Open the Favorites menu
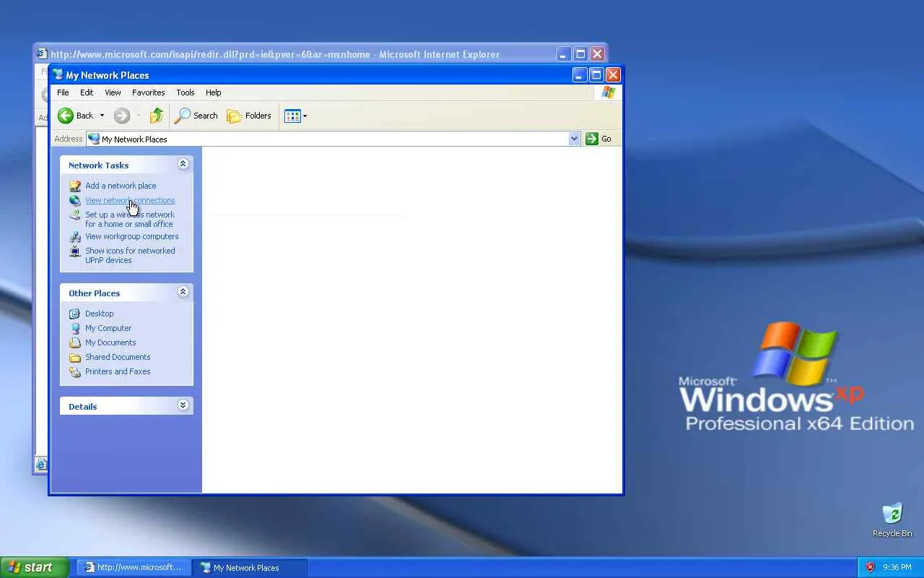 (148, 92)
